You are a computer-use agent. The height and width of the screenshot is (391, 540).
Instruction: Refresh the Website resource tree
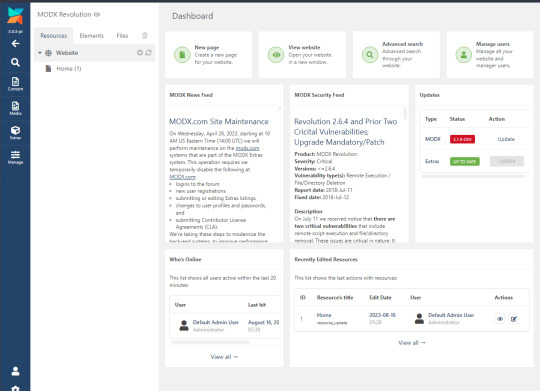(148, 53)
